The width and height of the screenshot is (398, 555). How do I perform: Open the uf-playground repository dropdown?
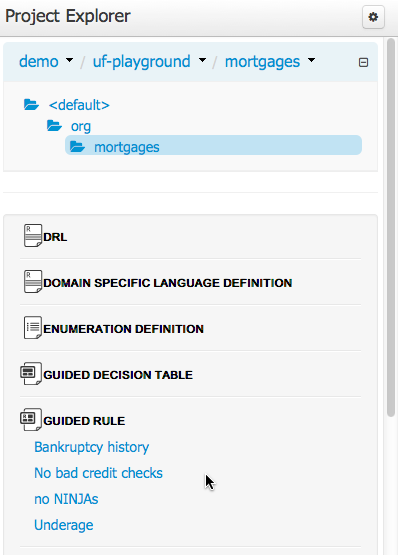(x=149, y=61)
